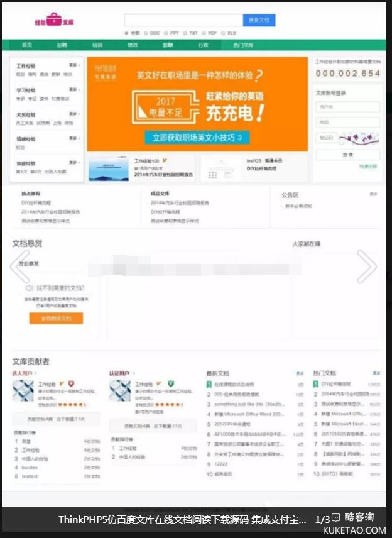Click the 000,002,654 document counter

(348, 74)
